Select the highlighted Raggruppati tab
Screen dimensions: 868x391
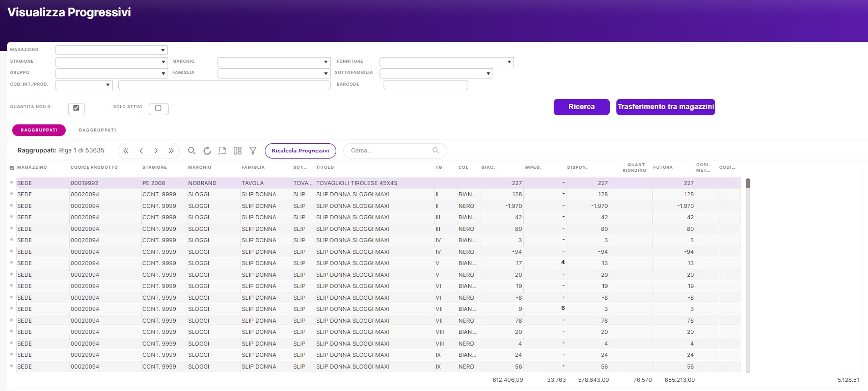[x=39, y=130]
